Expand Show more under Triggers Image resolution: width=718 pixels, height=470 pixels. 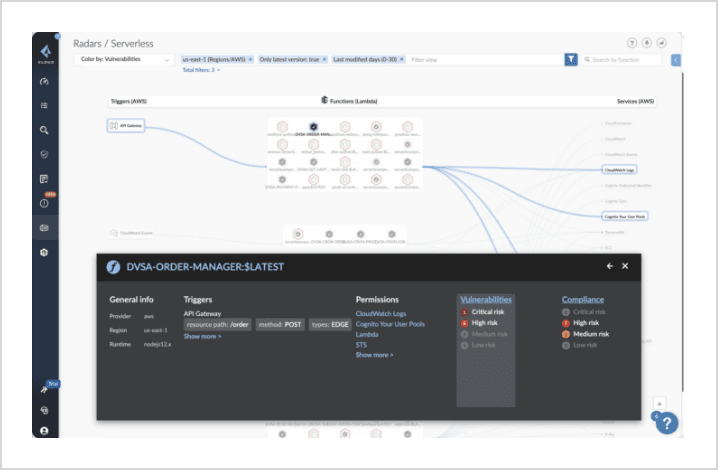[202, 336]
